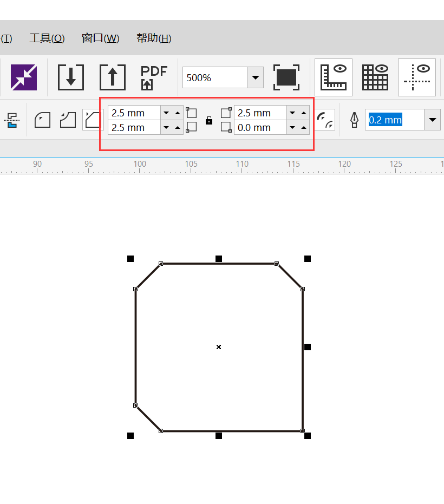Open the 窗口(W) menu
444x504 pixels.
click(x=100, y=38)
